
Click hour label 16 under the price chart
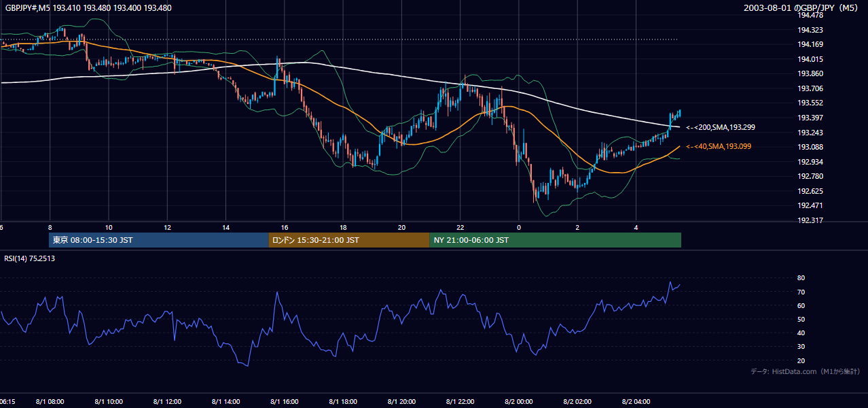285,227
